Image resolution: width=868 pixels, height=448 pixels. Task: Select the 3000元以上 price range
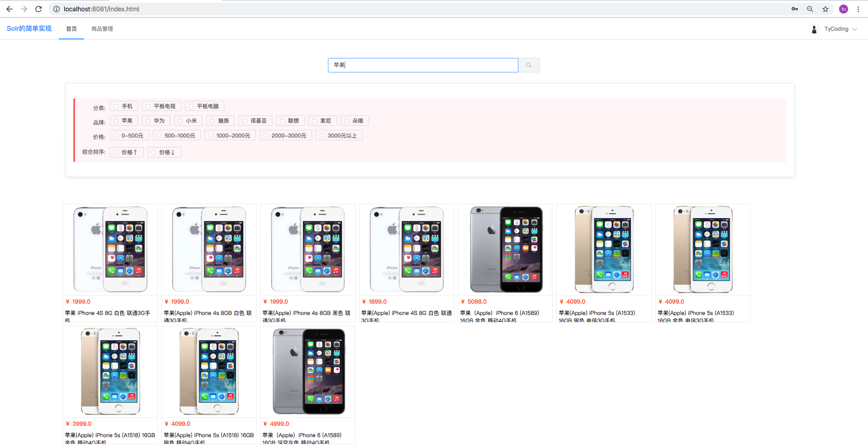[x=339, y=136]
